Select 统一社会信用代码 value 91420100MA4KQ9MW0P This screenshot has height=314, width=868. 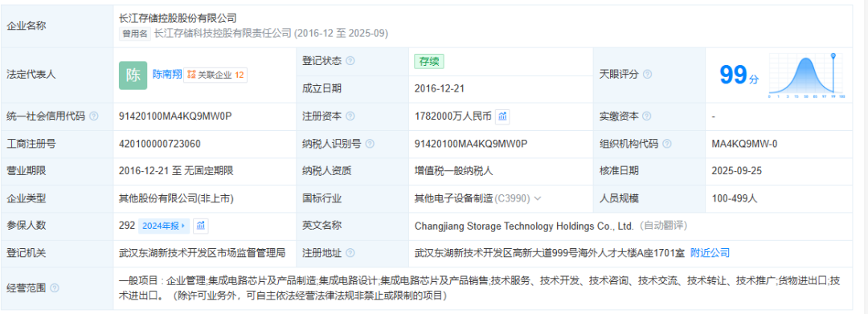(175, 116)
